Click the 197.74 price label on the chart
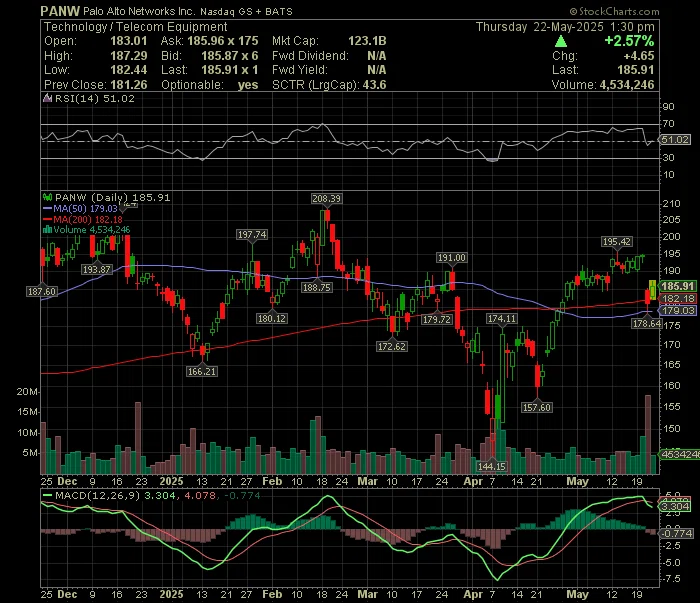This screenshot has width=700, height=603. pyautogui.click(x=252, y=235)
